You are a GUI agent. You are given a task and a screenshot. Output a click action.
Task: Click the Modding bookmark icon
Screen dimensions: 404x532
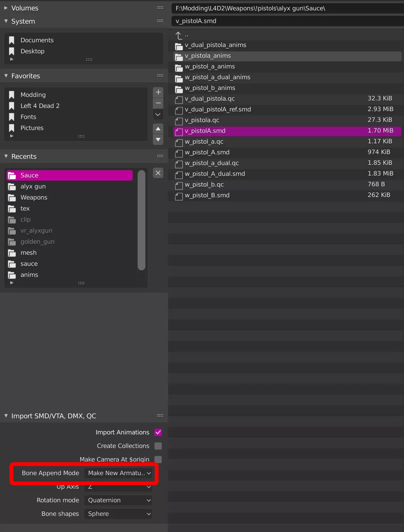(12, 95)
